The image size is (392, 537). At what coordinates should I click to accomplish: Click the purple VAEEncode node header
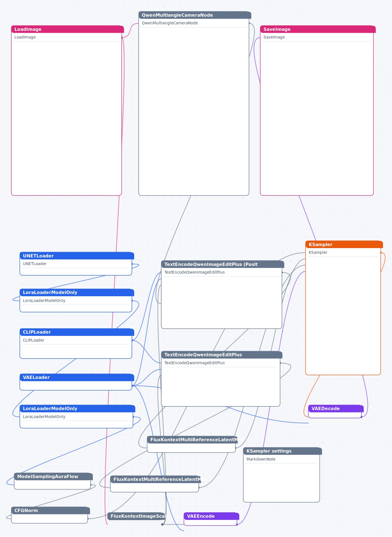(x=211, y=516)
